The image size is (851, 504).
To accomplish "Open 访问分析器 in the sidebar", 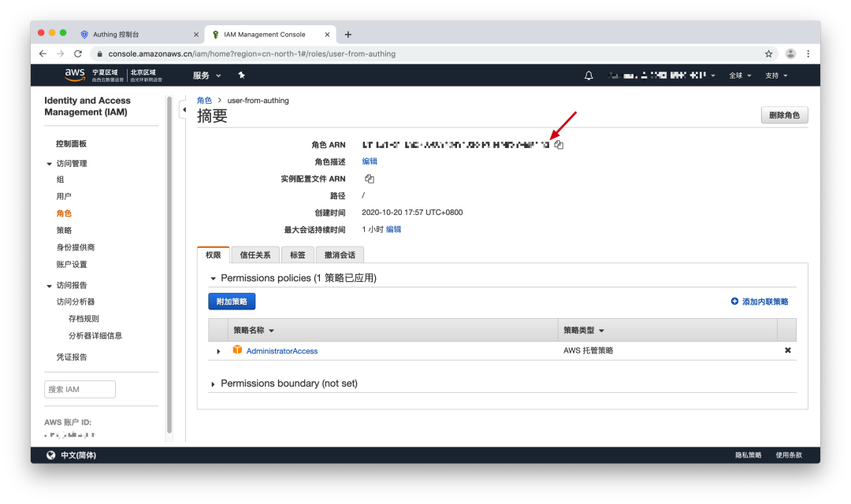I will [x=76, y=302].
